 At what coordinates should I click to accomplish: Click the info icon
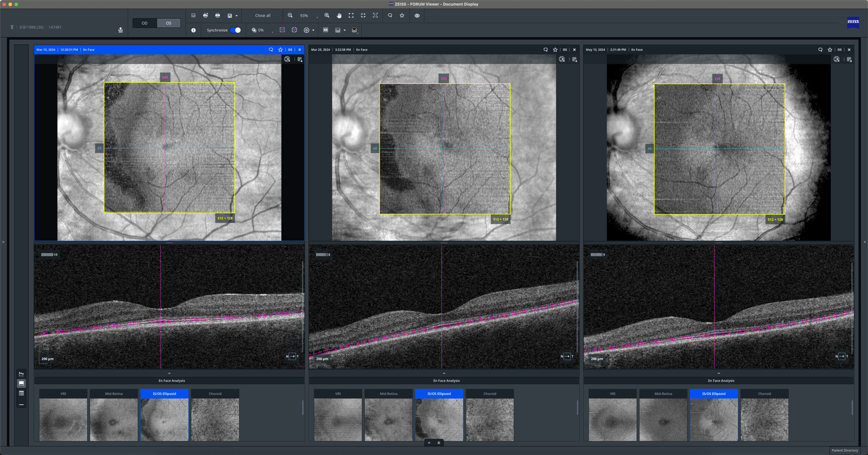pyautogui.click(x=194, y=30)
